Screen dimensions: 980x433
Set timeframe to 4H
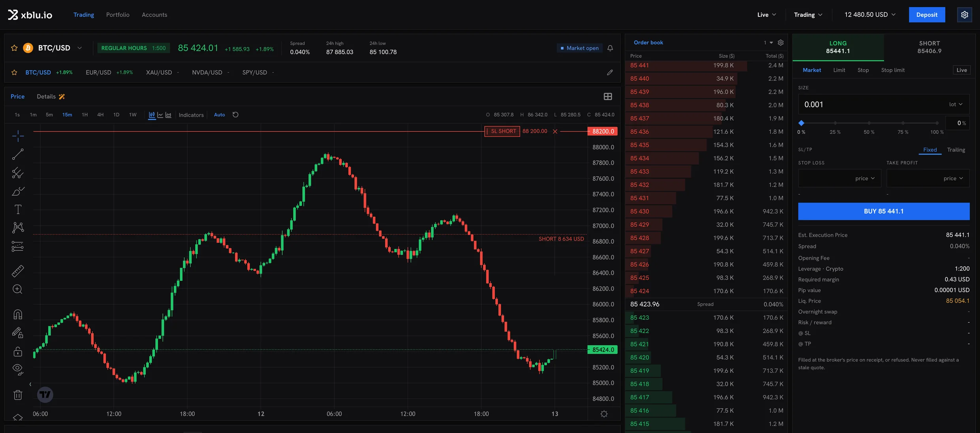100,115
